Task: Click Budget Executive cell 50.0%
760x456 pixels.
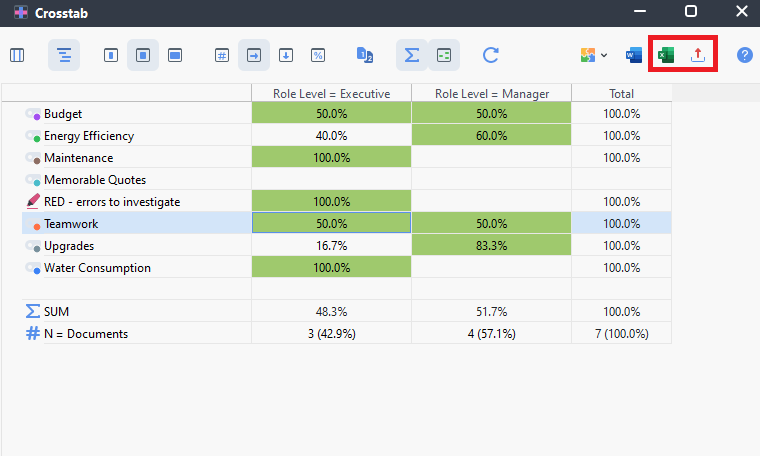Action: point(332,114)
